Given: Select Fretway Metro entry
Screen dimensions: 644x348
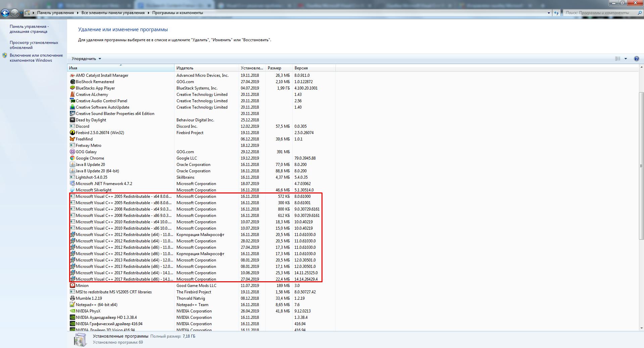Looking at the screenshot, I should [x=202, y=146].
